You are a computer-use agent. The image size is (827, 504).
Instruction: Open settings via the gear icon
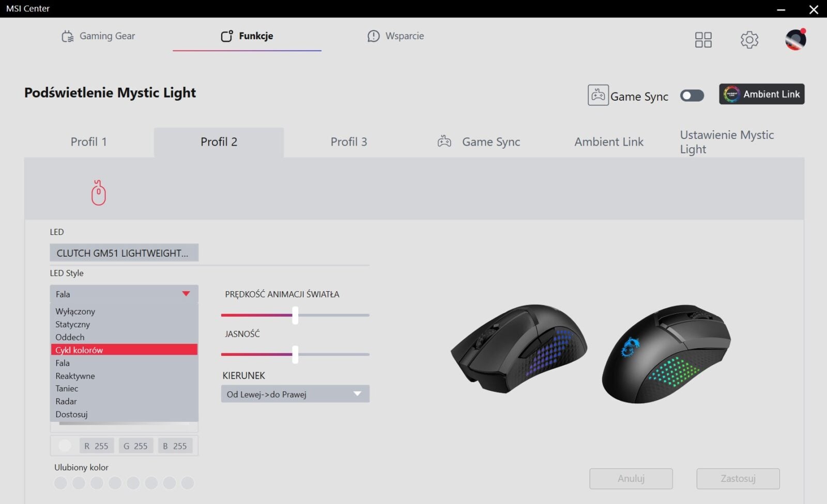(x=749, y=40)
